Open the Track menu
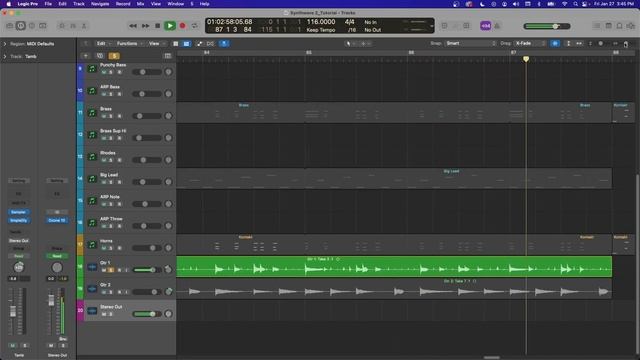Viewport: 640px width, 360px height. (x=79, y=4)
